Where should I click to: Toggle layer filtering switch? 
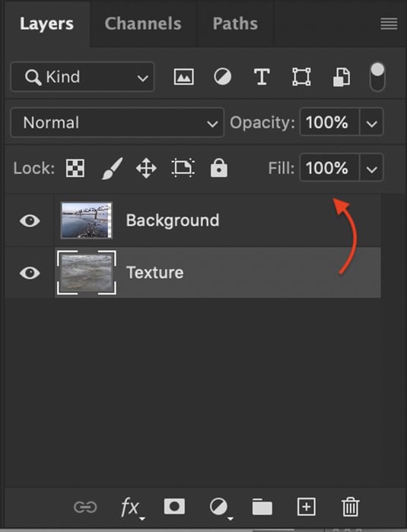coord(377,77)
